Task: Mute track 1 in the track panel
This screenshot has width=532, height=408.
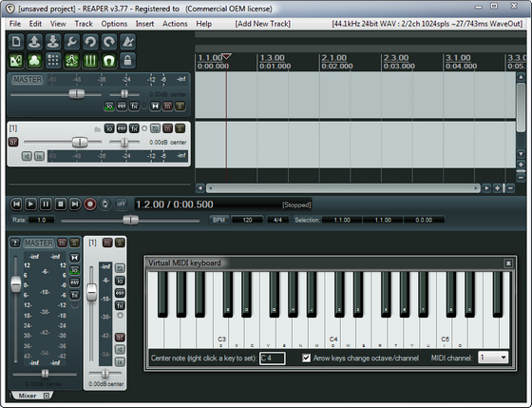Action: pyautogui.click(x=167, y=128)
